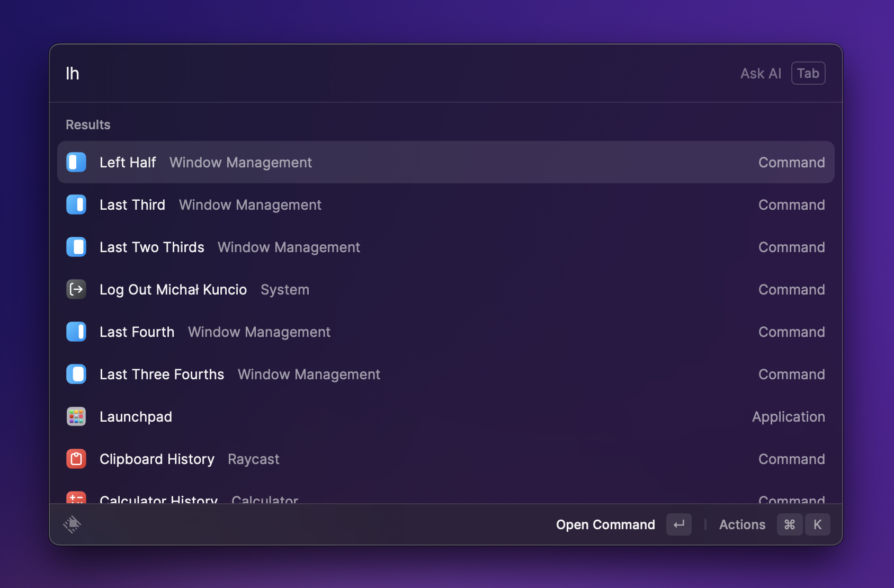Image resolution: width=894 pixels, height=588 pixels.
Task: Click "Command" label in Last Three Fourths row
Action: pos(792,374)
